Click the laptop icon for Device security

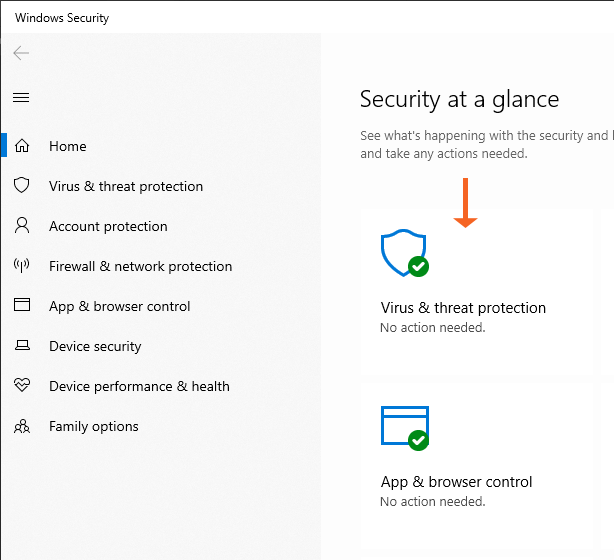click(22, 346)
